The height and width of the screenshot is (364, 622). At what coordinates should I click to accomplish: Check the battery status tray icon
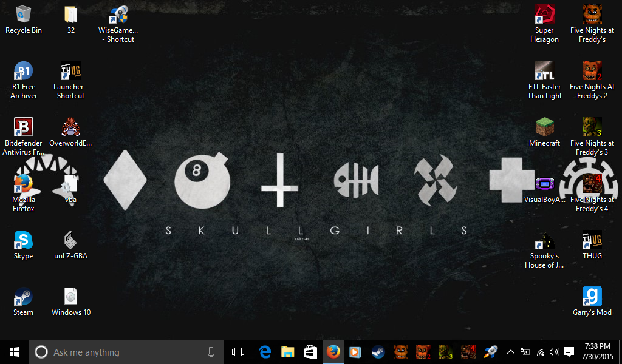525,352
